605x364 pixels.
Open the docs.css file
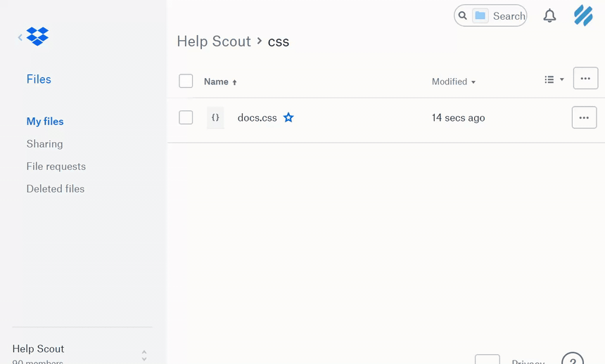[x=257, y=118]
